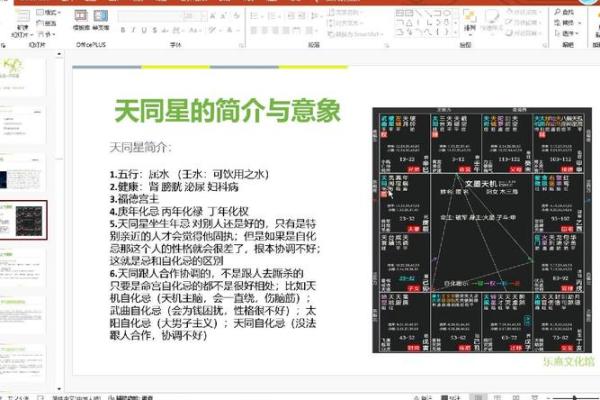Open the Paragraph dialog launcher
Viewport: 600px width, 400px height.
(x=386, y=45)
